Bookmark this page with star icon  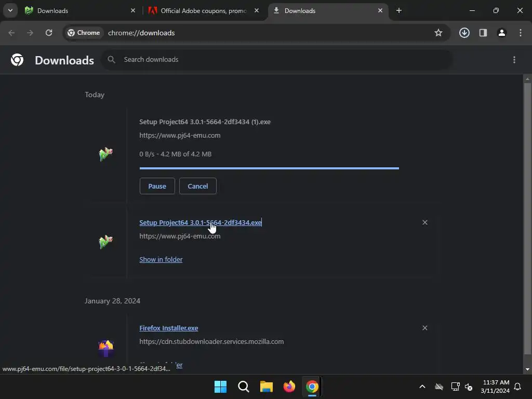click(438, 33)
